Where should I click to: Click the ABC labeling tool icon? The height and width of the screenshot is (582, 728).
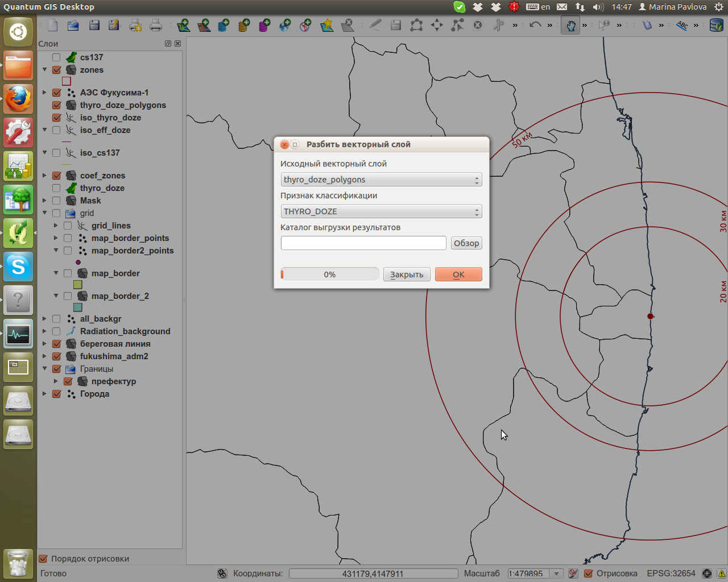[682, 25]
